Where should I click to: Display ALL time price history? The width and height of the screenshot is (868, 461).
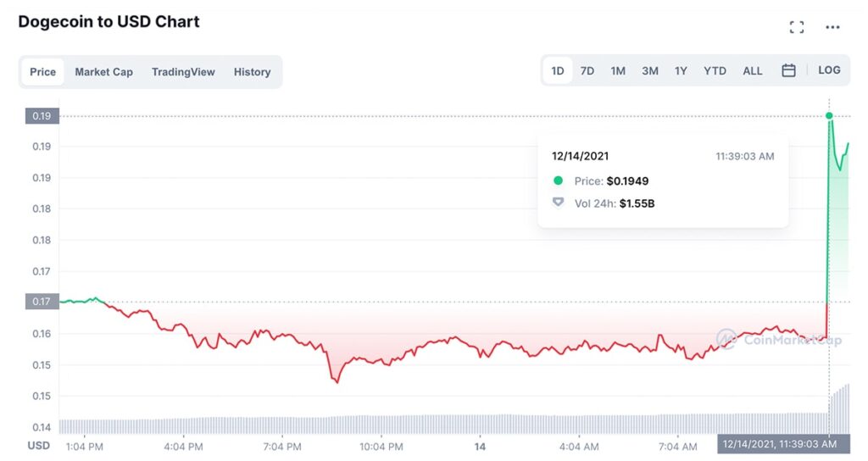pos(752,71)
